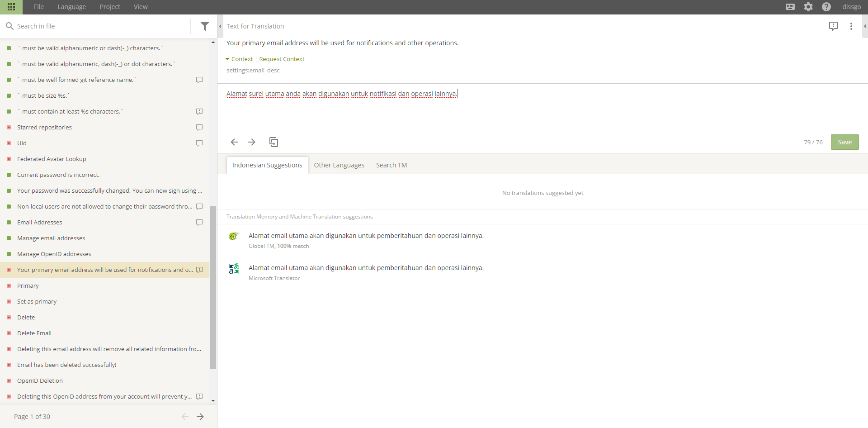
Task: Use Global TM 100% match suggestion text
Action: click(x=366, y=236)
